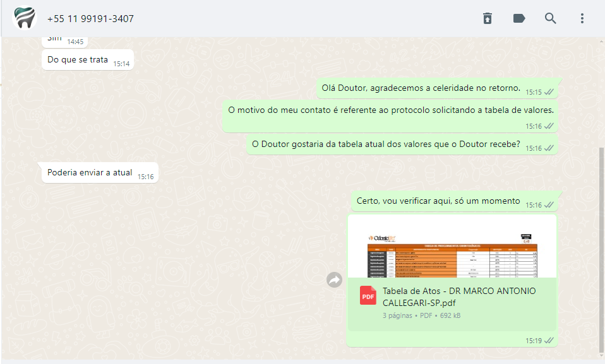
Task: Search within chat using magnifier icon
Action: pyautogui.click(x=550, y=18)
